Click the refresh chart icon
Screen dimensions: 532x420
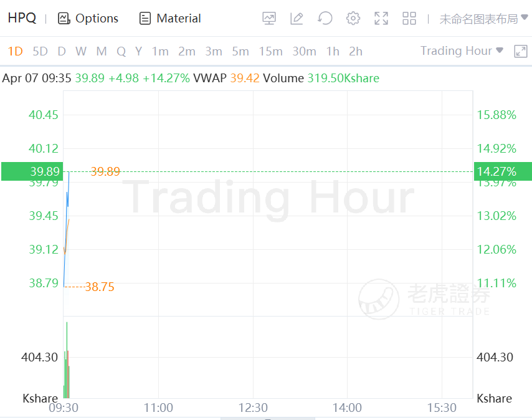point(325,19)
